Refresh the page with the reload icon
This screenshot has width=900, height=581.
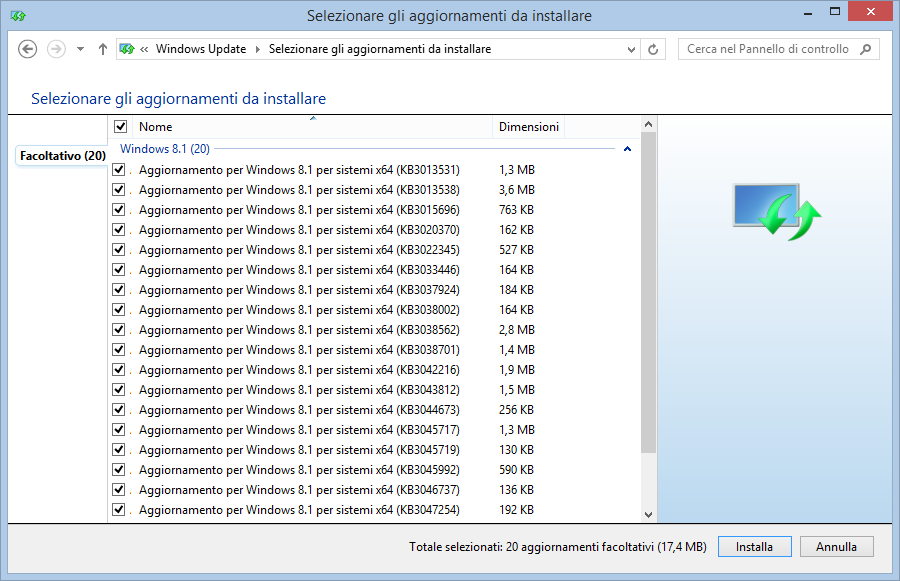coord(653,49)
